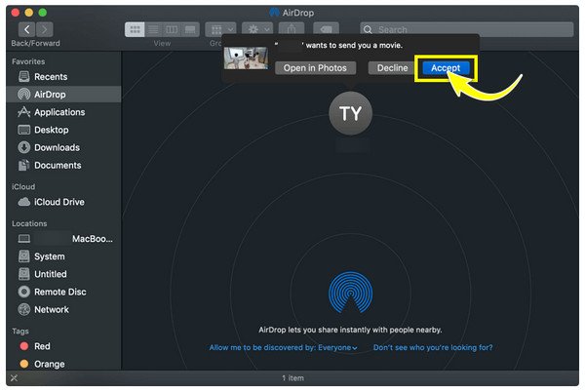Go back in Finder history
This screenshot has width=585, height=392.
pos(27,29)
